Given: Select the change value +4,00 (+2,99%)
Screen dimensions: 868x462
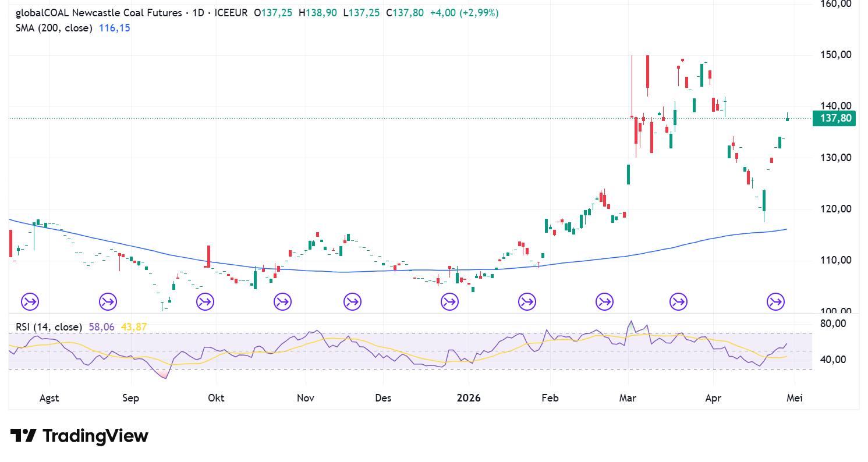Looking at the screenshot, I should pyautogui.click(x=464, y=13).
